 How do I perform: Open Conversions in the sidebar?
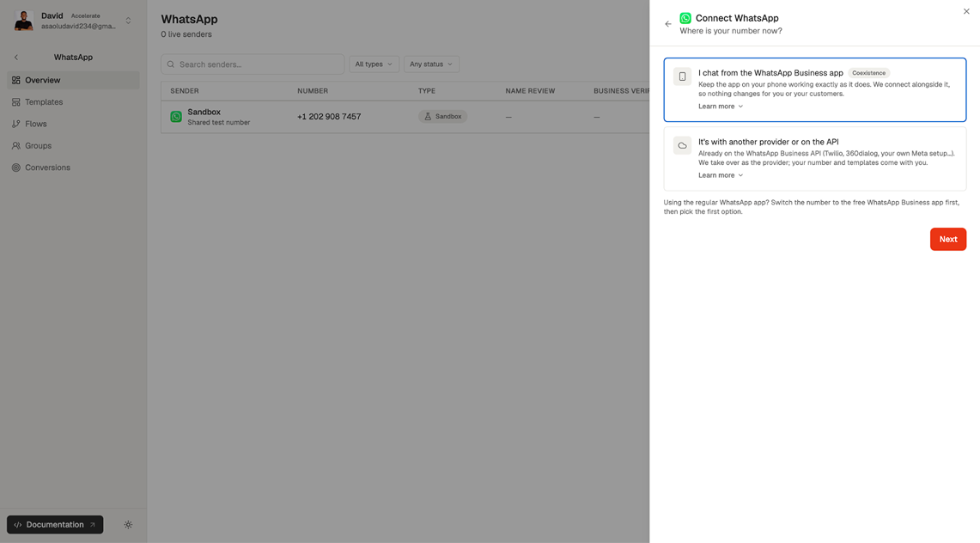[73, 168]
